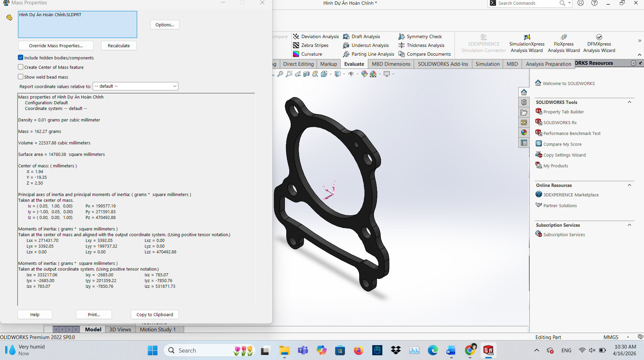Enable Create Center of Mass feature

[x=21, y=67]
